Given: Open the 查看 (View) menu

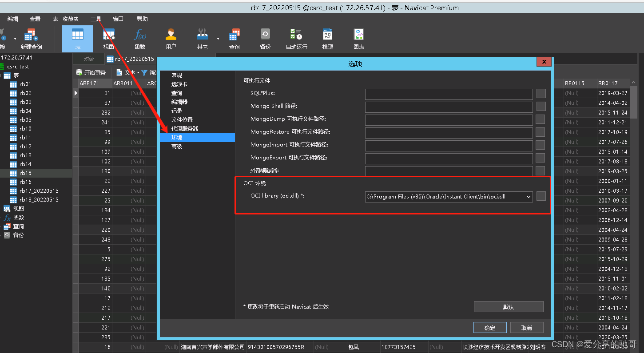Looking at the screenshot, I should pos(35,19).
